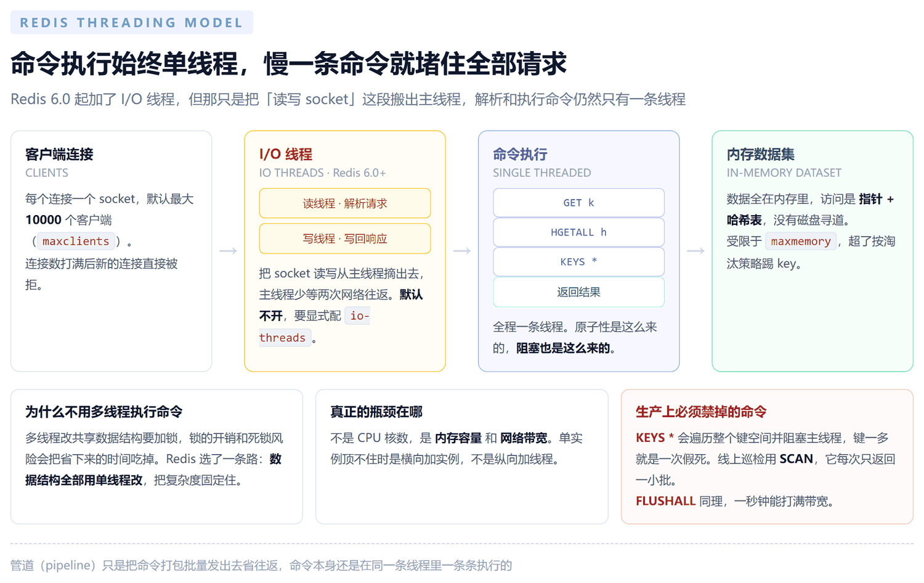This screenshot has height=583, width=924.
Task: Select the 内存数据集 card title
Action: (x=761, y=154)
